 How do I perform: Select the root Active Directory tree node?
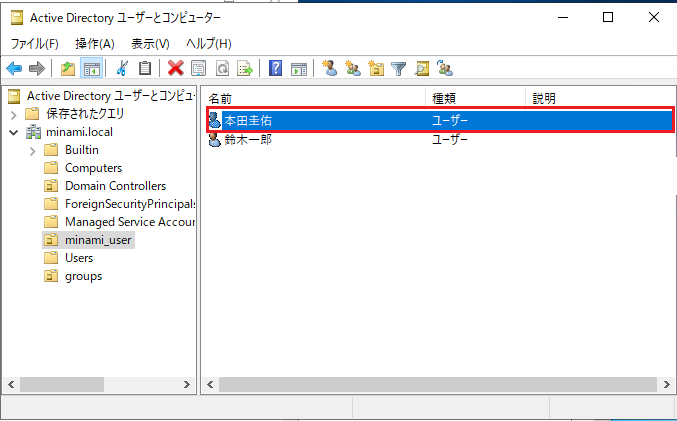tap(111, 95)
